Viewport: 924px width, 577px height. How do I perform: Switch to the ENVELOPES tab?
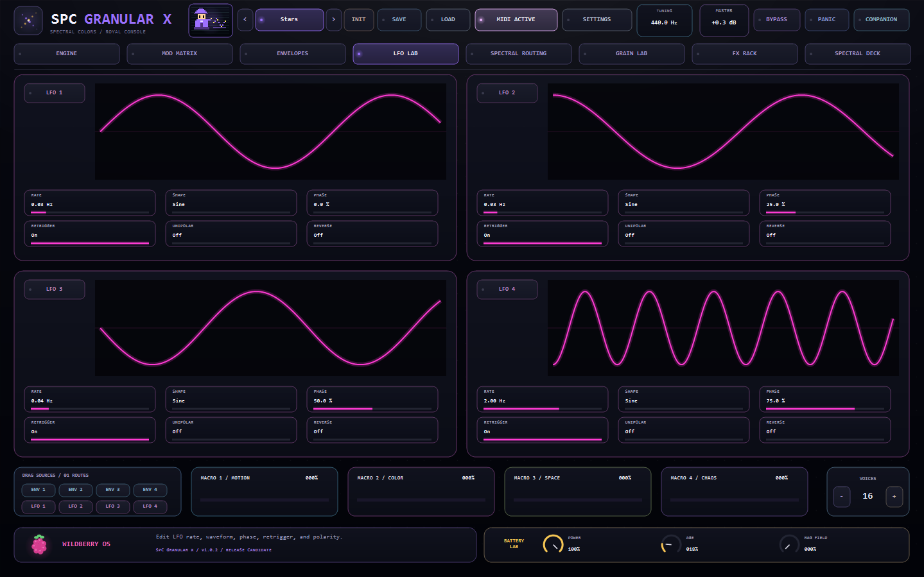coord(293,54)
